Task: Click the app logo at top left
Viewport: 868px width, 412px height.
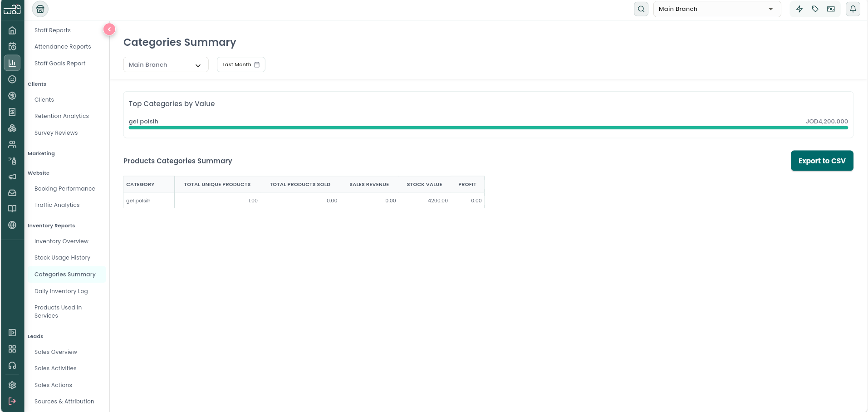Action: [12, 9]
